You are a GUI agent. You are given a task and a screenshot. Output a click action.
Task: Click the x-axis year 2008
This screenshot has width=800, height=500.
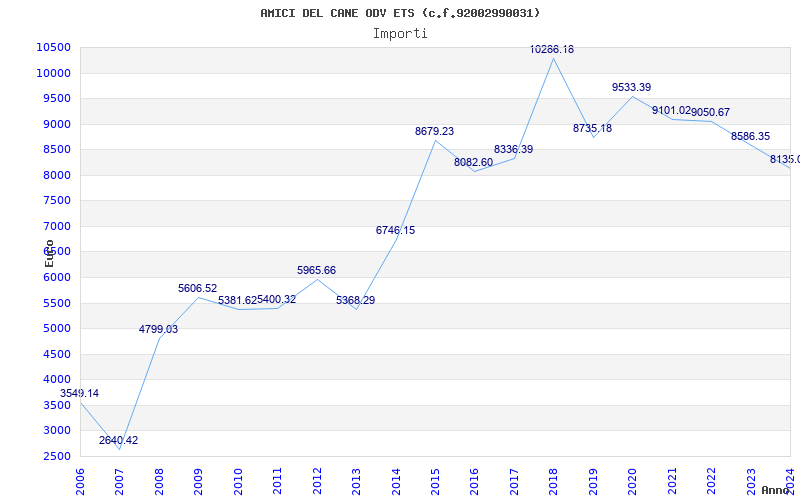pyautogui.click(x=159, y=482)
